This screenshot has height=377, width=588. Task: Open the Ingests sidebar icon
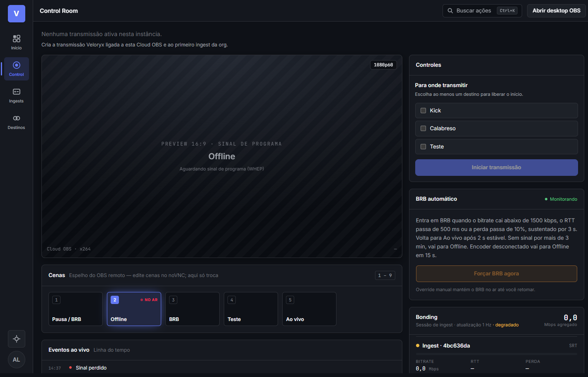[x=17, y=95]
